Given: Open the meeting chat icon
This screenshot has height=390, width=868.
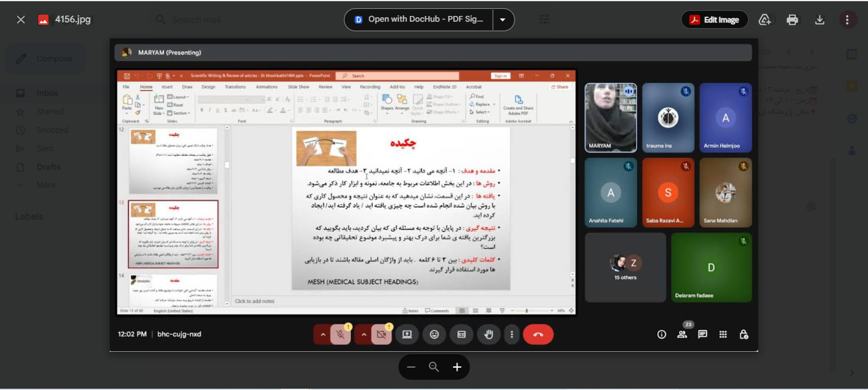Looking at the screenshot, I should pos(703,334).
